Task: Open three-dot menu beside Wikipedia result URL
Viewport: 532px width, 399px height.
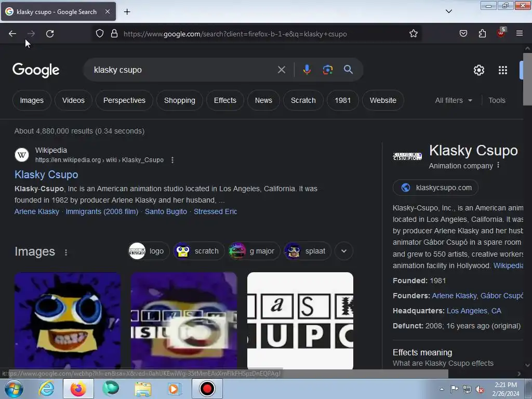Action: (x=172, y=160)
